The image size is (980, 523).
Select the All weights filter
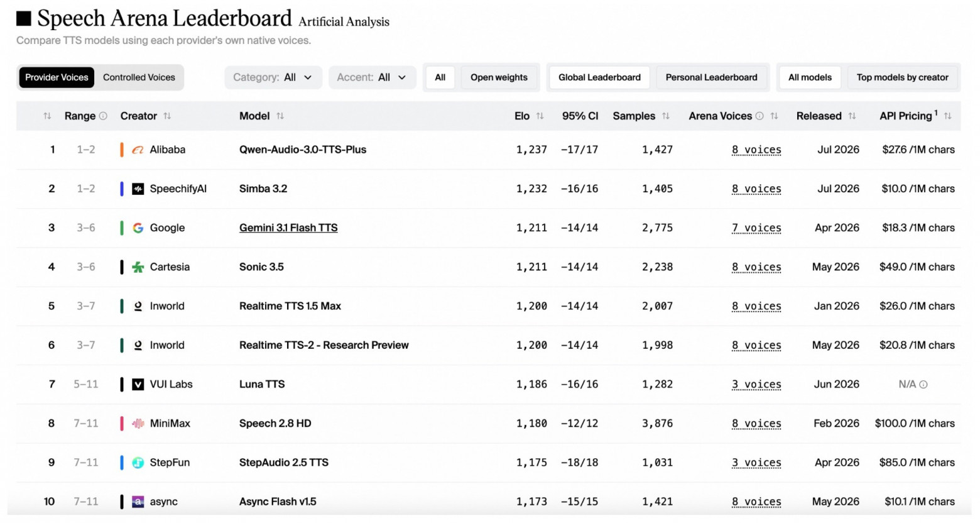[440, 77]
